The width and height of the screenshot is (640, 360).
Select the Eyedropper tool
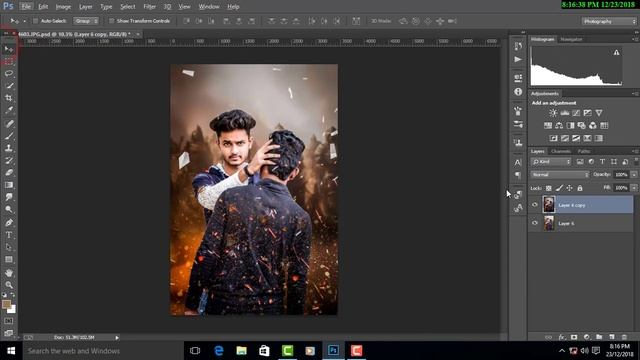click(x=9, y=110)
